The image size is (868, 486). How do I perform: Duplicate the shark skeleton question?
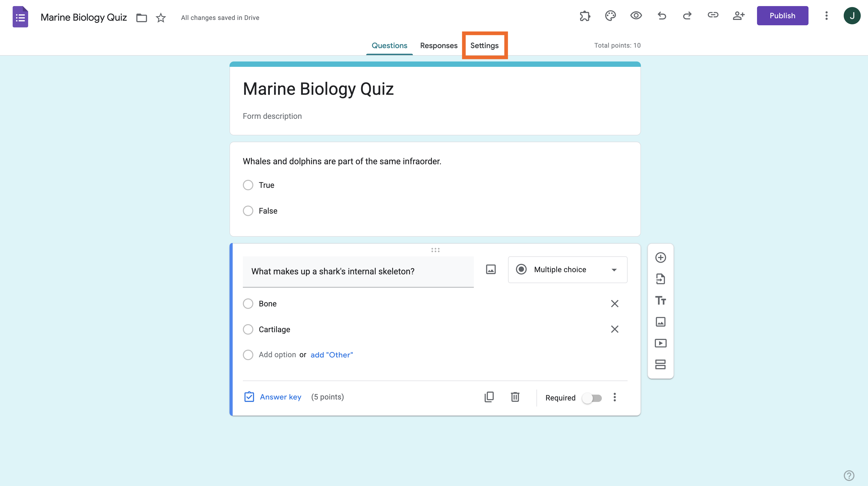(x=489, y=397)
